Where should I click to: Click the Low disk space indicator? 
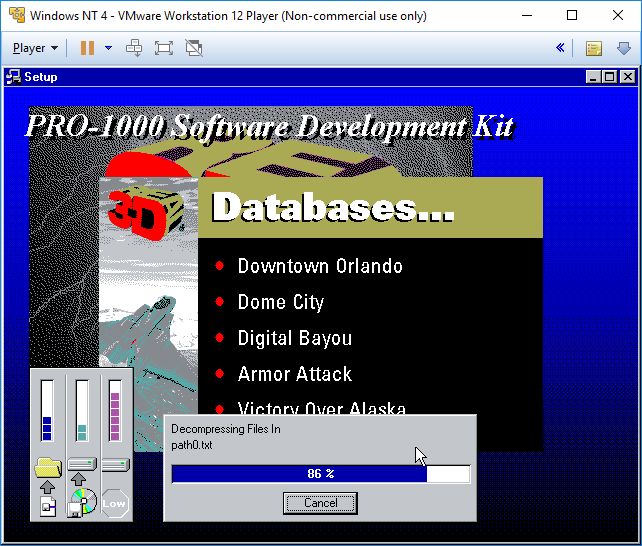click(115, 503)
